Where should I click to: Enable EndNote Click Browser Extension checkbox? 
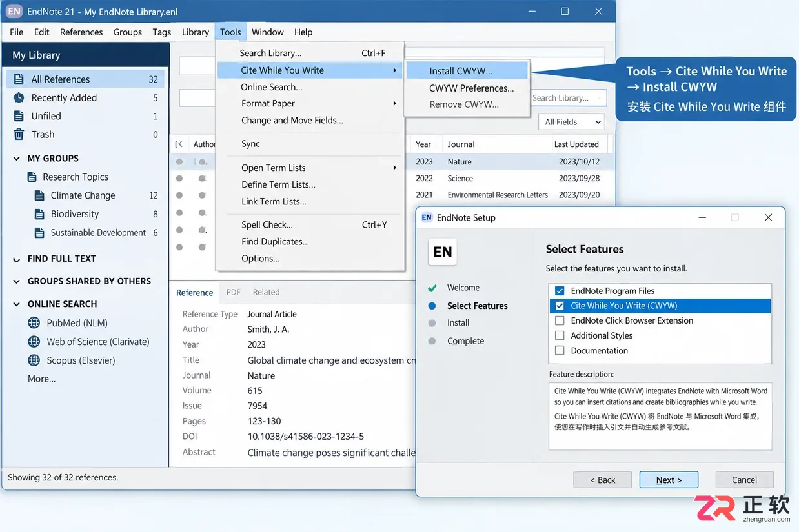click(560, 320)
